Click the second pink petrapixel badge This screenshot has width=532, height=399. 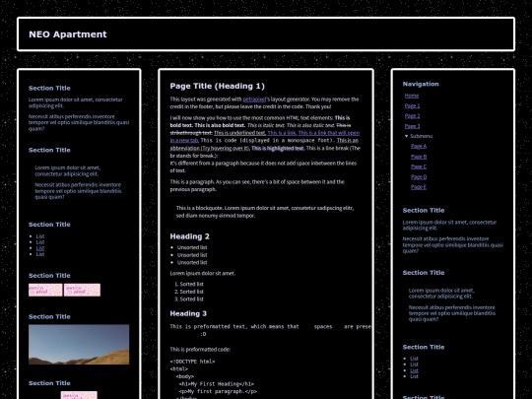pyautogui.click(x=82, y=290)
